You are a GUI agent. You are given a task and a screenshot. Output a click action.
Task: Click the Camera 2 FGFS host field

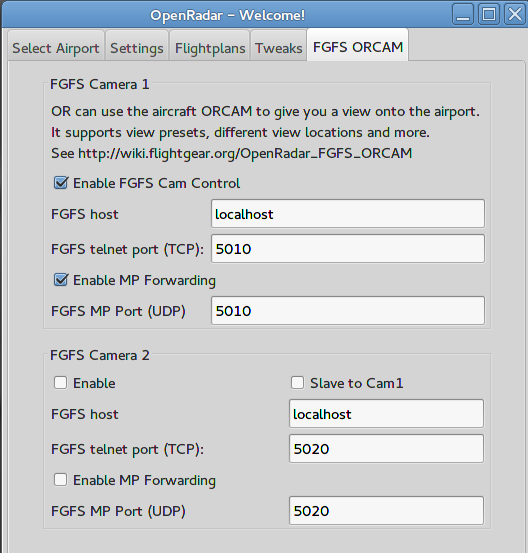[386, 413]
